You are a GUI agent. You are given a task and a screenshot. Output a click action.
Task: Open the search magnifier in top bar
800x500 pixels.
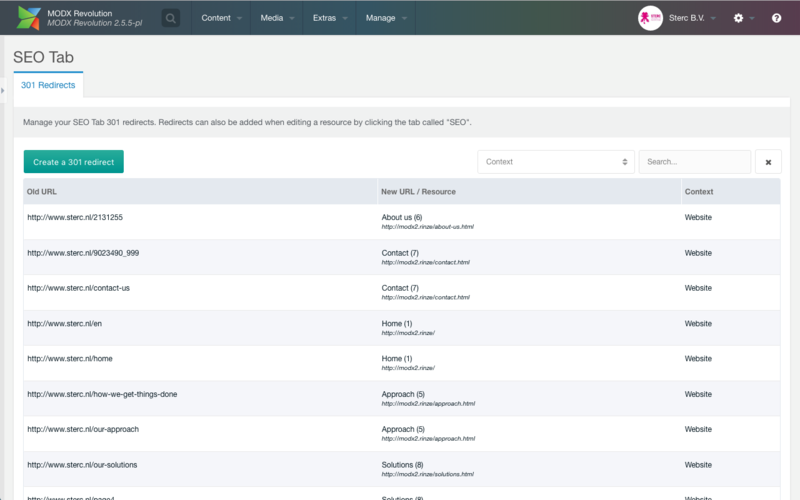[x=171, y=18]
